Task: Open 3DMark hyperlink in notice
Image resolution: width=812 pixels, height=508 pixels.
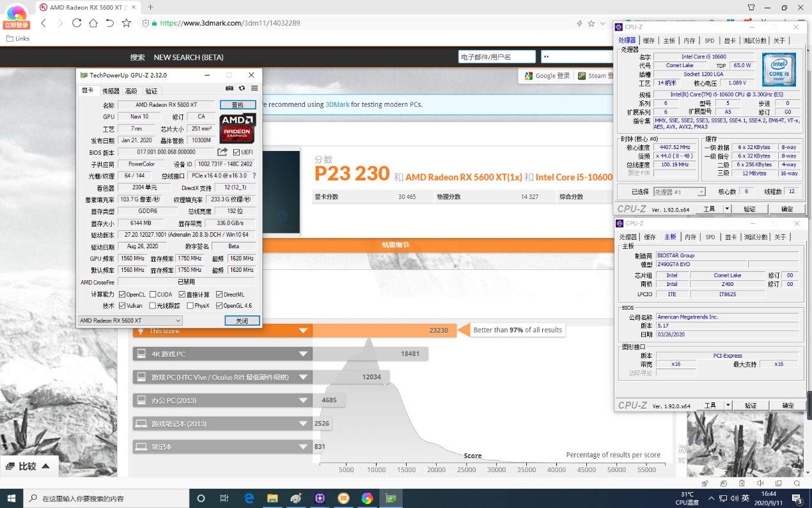Action: [x=337, y=104]
